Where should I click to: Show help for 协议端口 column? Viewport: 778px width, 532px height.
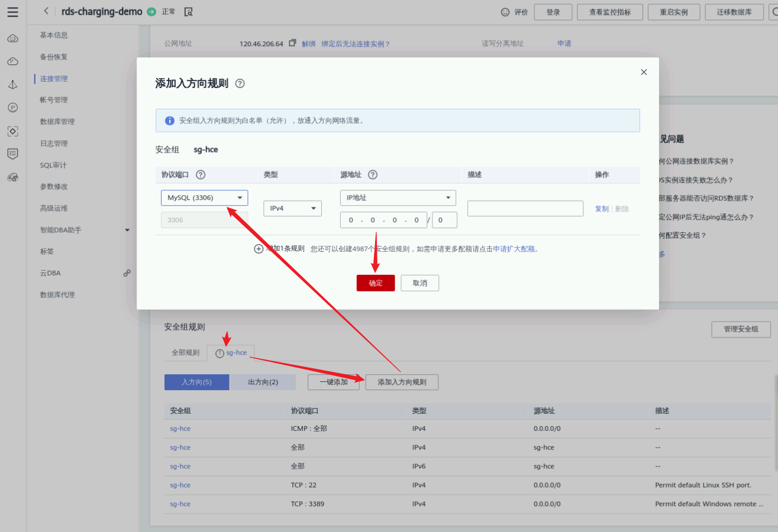[201, 175]
